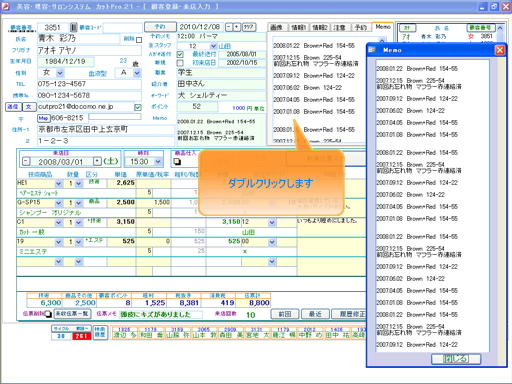The height and width of the screenshot is (384, 512).
Task: Open the staff dropdown showing 00 on row 19
Action: pos(272,242)
